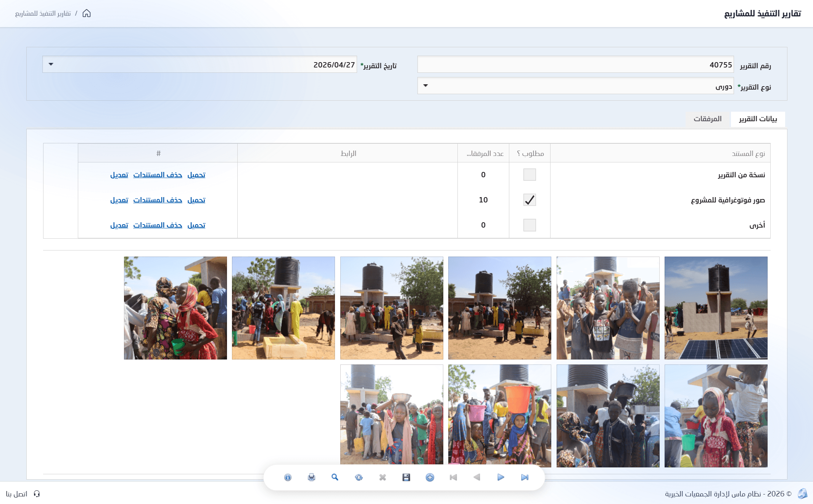Click the save floppy disk icon
This screenshot has height=504, width=813.
point(406,477)
